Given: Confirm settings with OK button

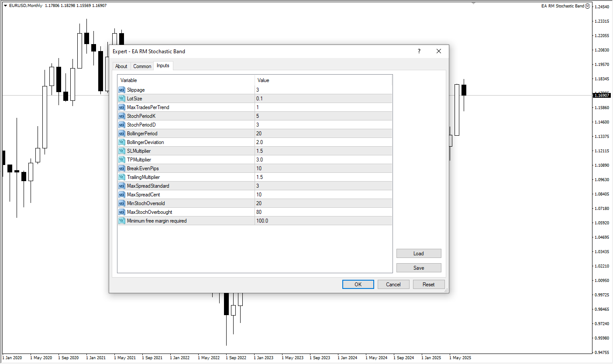Looking at the screenshot, I should pyautogui.click(x=358, y=285).
